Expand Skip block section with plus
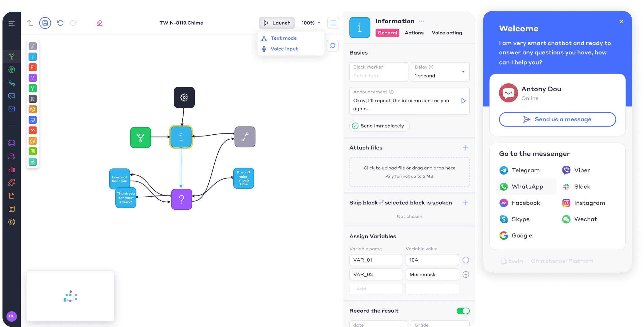Image resolution: width=644 pixels, height=327 pixels. click(x=465, y=203)
